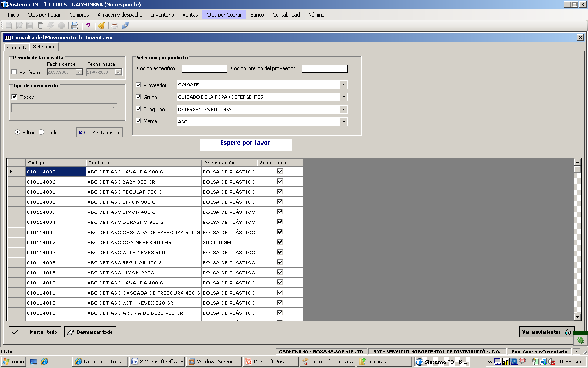Click the Restablecer button
This screenshot has height=368, width=588.
[x=100, y=132]
